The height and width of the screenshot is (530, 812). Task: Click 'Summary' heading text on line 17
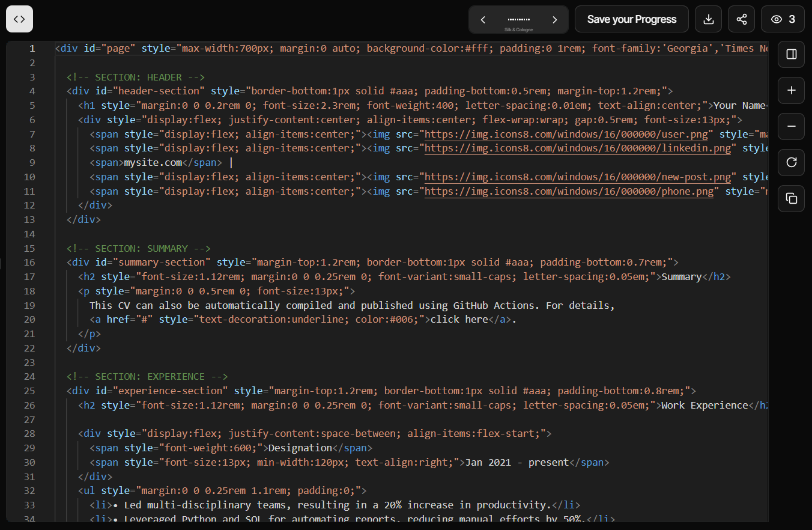click(682, 277)
